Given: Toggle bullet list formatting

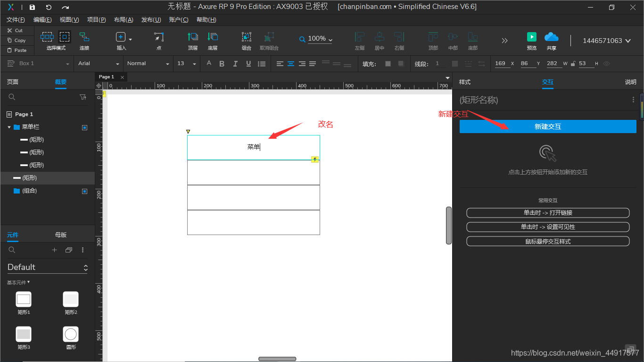Looking at the screenshot, I should pos(262,64).
